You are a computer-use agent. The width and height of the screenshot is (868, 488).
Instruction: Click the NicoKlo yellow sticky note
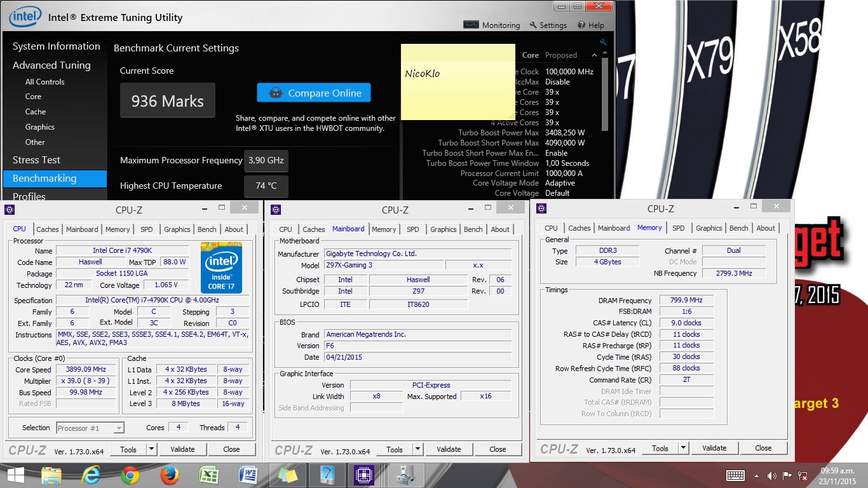click(458, 81)
